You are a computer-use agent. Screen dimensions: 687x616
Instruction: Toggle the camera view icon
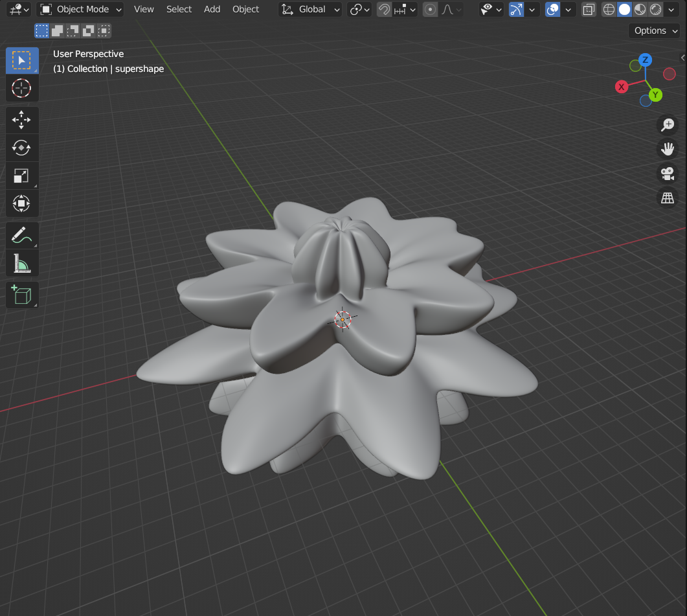click(668, 174)
